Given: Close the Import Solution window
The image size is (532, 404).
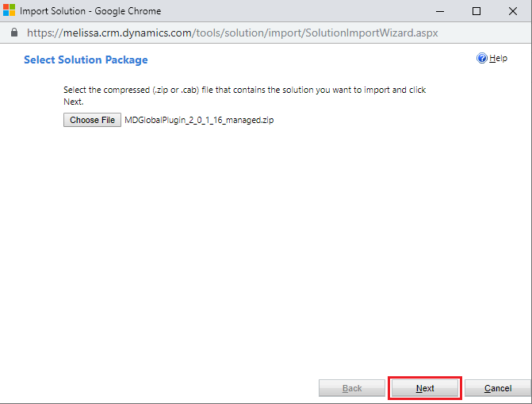Looking at the screenshot, I should point(513,11).
